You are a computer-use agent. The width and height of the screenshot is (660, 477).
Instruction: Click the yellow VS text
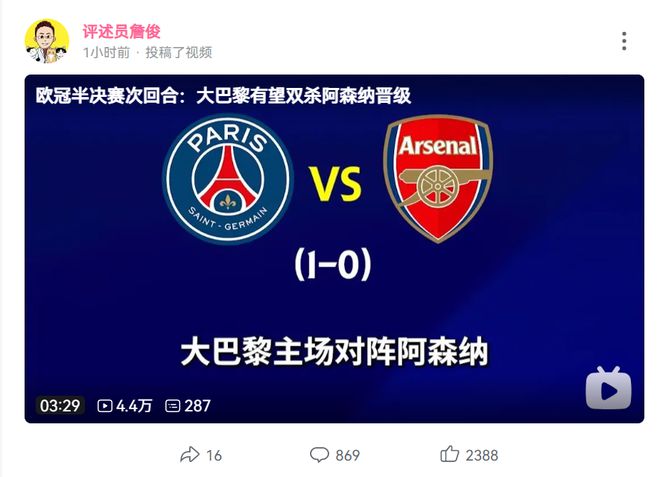point(335,185)
